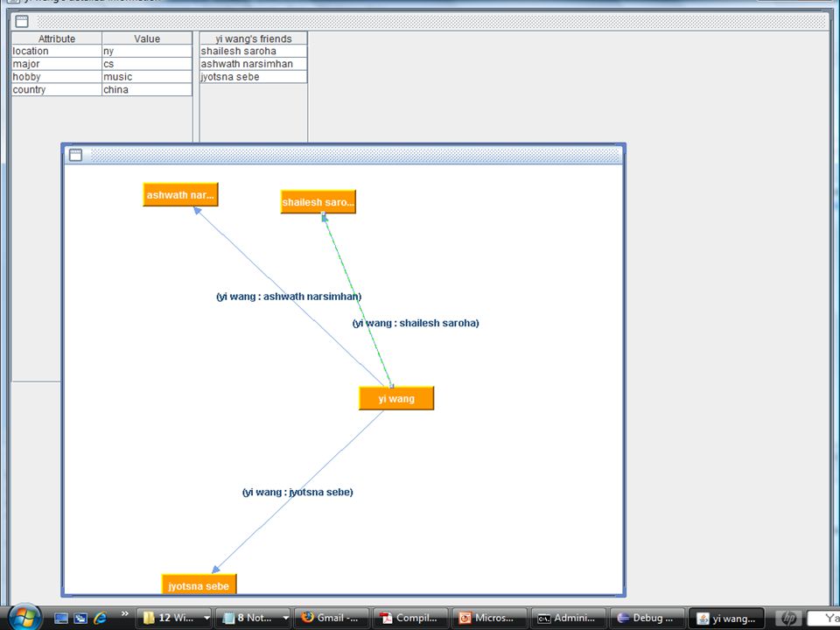Select the 'china' value cell
Screen dimensions: 840x630
click(147, 89)
